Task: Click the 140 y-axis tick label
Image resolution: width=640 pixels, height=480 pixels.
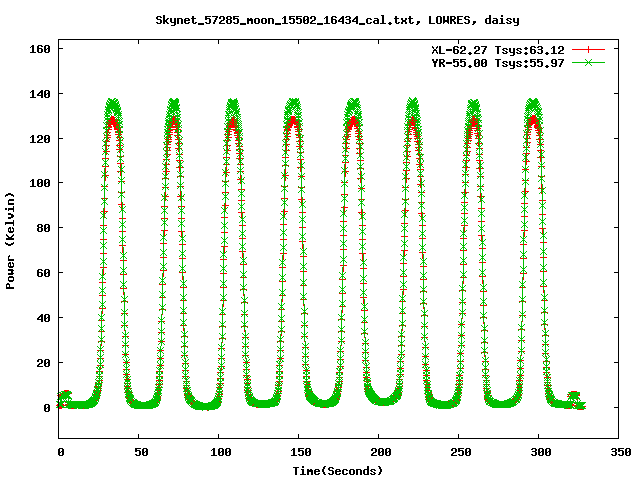Action: click(x=40, y=94)
